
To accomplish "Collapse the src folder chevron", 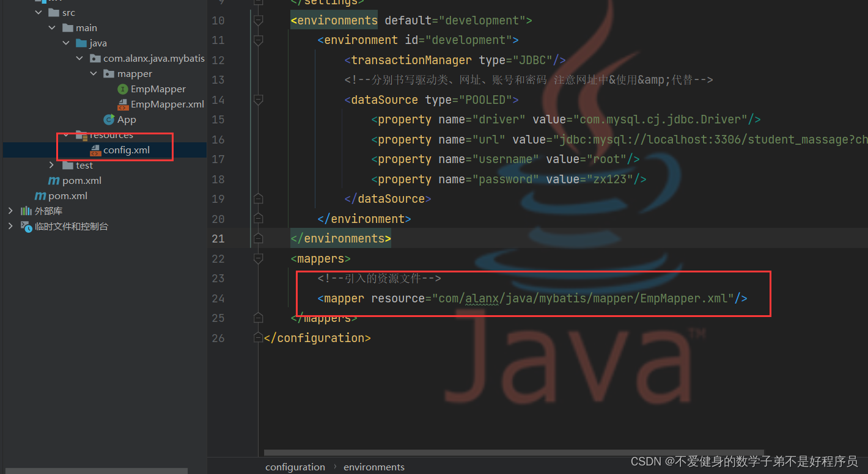I will pyautogui.click(x=39, y=13).
